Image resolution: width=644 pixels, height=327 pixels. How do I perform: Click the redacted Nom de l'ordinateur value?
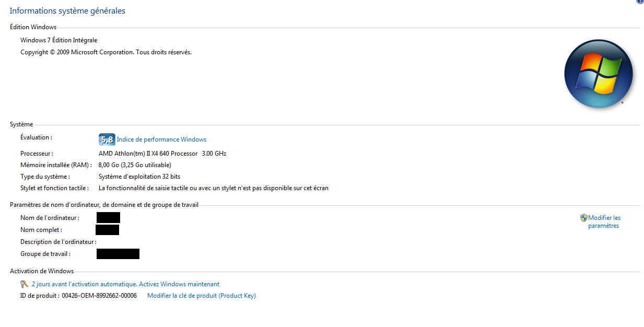(108, 218)
